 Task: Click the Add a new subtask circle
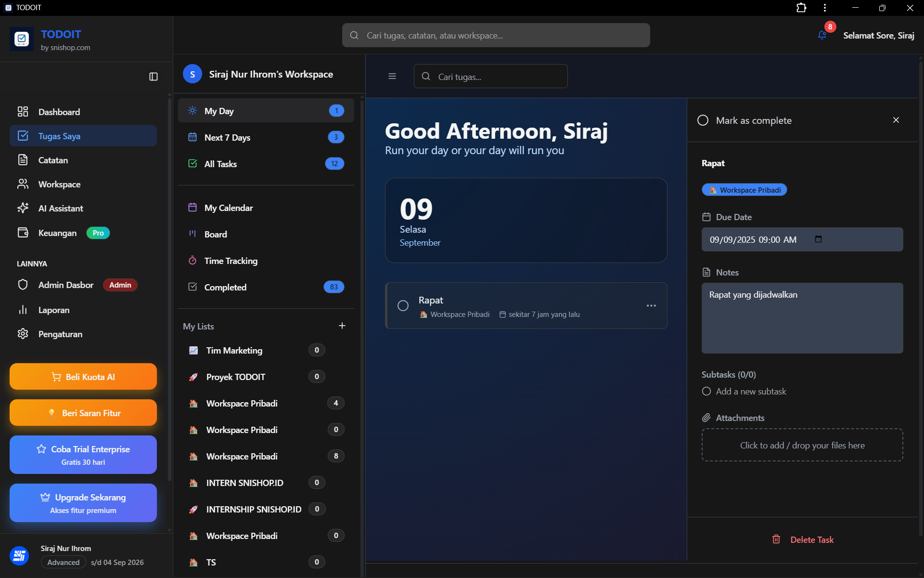(706, 391)
